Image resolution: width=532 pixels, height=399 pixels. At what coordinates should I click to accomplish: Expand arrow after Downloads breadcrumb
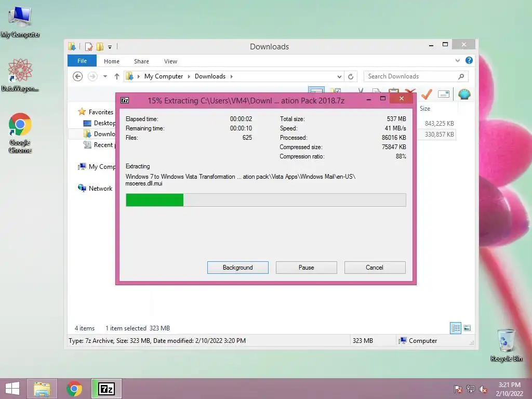click(231, 77)
